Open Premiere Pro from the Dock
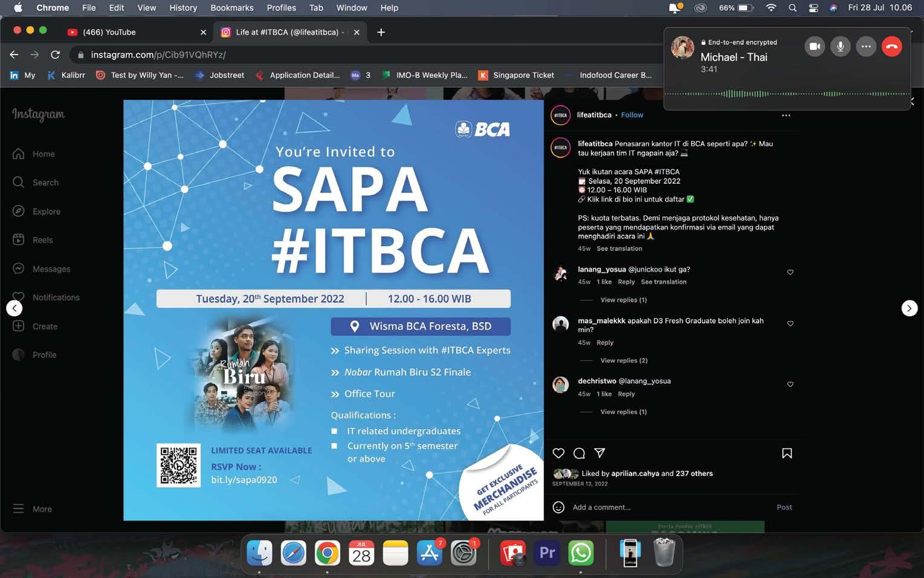The image size is (924, 578). tap(547, 553)
